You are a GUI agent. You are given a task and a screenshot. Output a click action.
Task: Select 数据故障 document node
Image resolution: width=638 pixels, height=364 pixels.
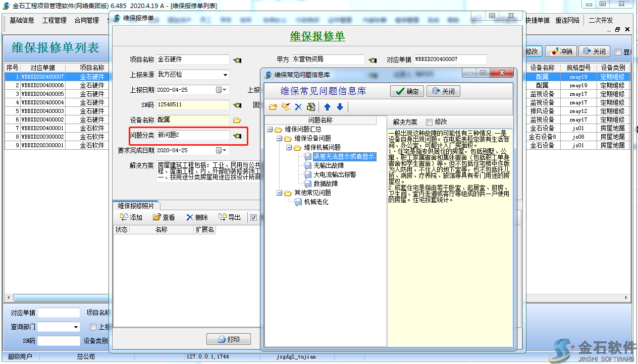click(326, 184)
